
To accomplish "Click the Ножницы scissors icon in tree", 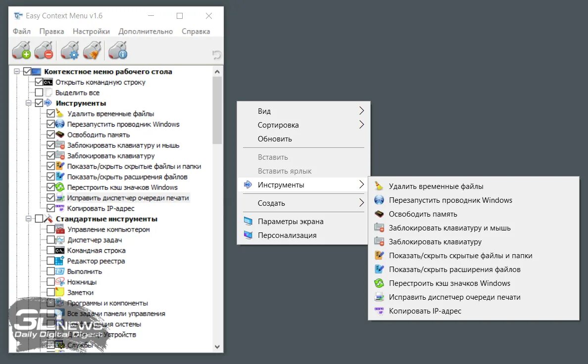I will [59, 281].
